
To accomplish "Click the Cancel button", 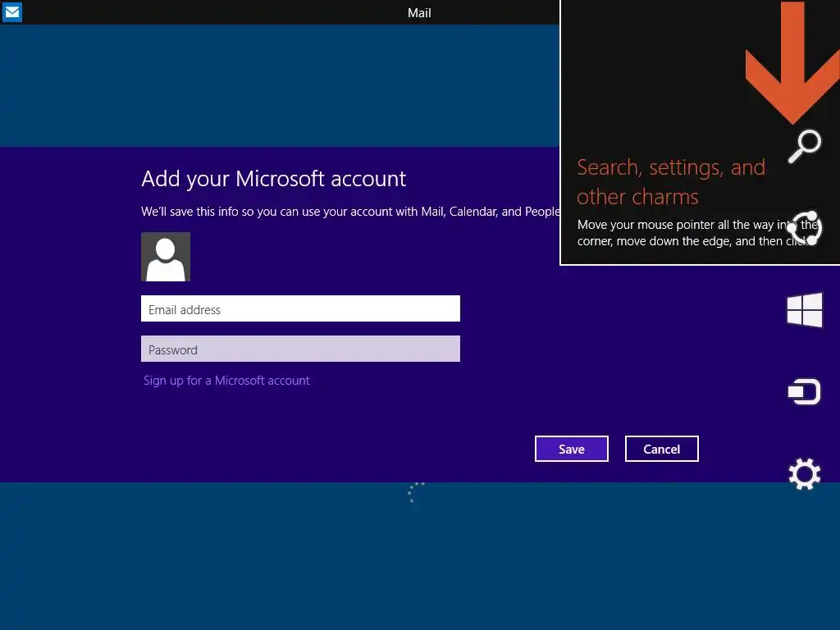I will [662, 449].
